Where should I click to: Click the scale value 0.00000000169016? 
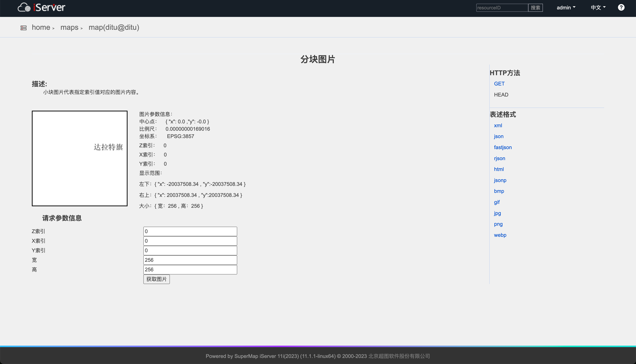[x=188, y=129]
